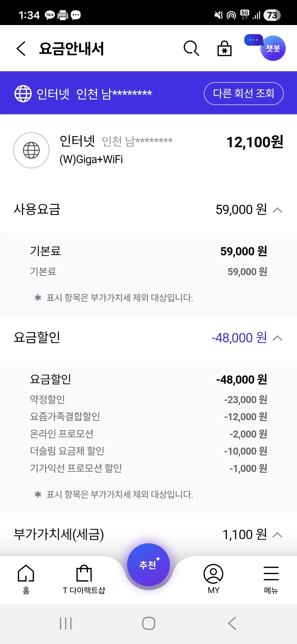Tap the circular internet globe icon
Image resolution: width=297 pixels, height=644 pixels.
[31, 150]
